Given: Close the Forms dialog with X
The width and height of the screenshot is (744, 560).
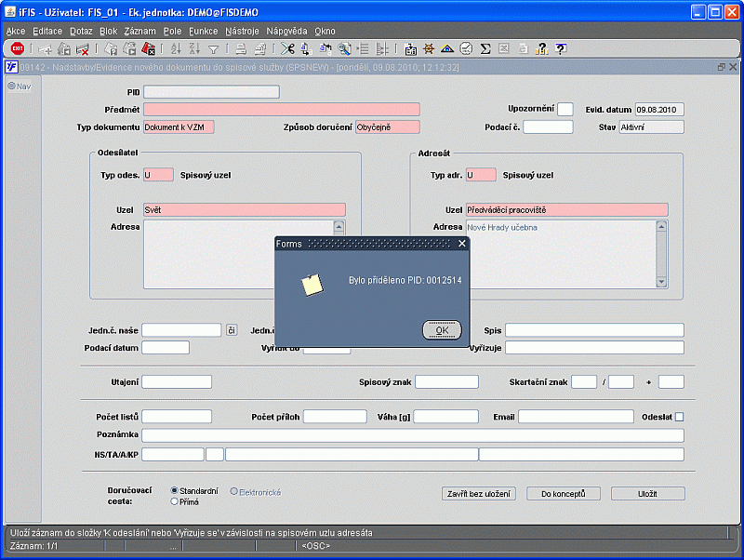Looking at the screenshot, I should (x=461, y=244).
